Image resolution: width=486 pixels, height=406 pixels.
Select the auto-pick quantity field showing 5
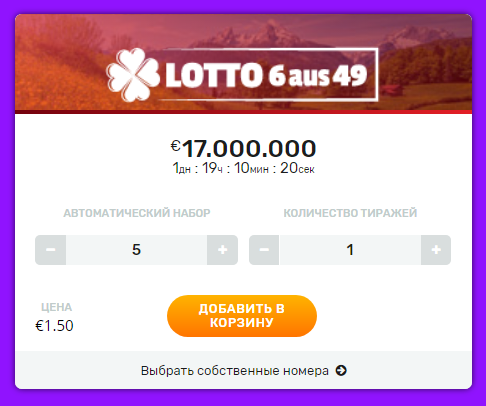coord(136,250)
